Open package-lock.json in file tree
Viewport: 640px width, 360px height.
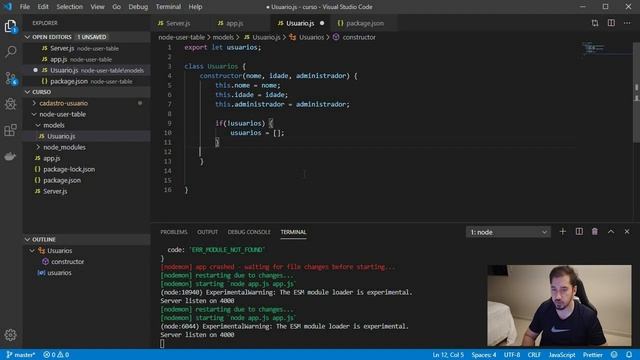[69, 169]
